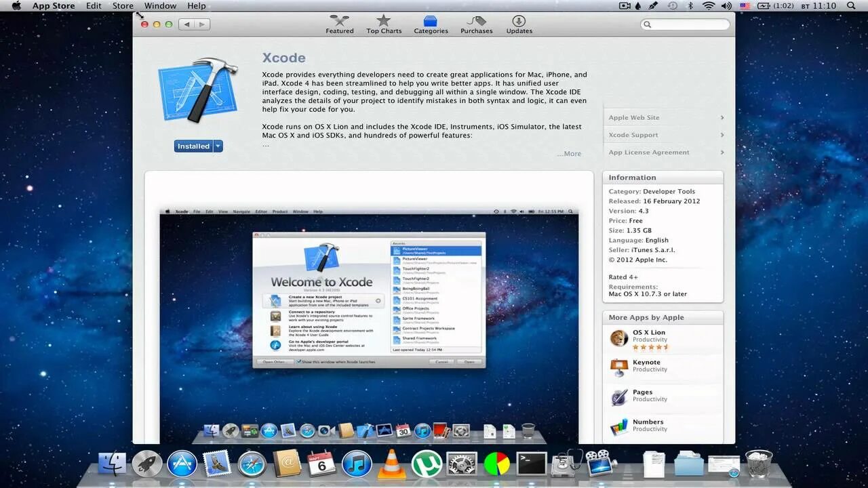Launch iTunes from the Dock
This screenshot has height=488, width=868.
[357, 464]
